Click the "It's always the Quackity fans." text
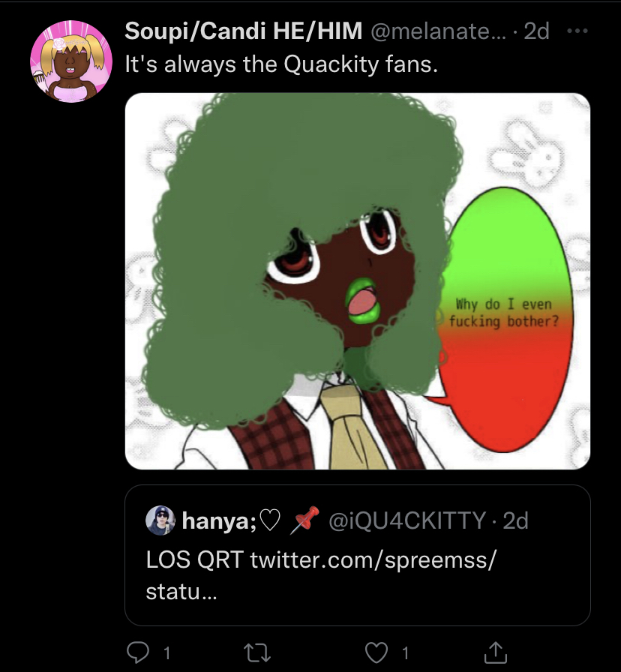 point(281,64)
